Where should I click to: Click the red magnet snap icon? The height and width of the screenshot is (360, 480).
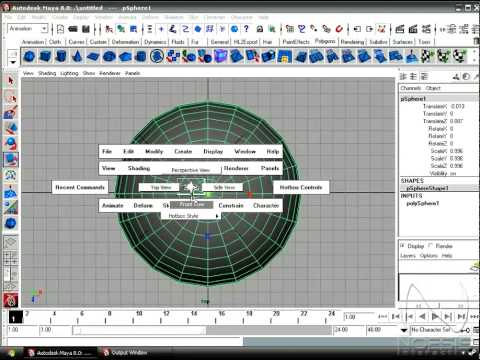coord(339,29)
